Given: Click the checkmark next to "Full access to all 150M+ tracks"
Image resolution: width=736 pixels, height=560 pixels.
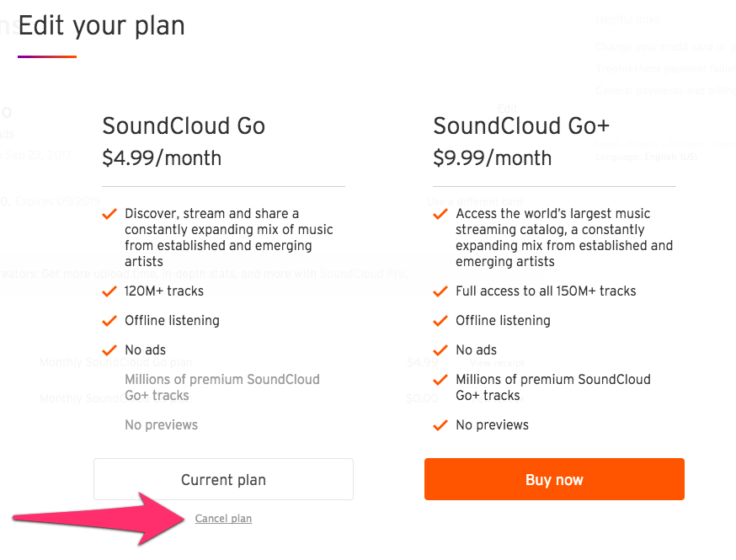Looking at the screenshot, I should tap(440, 291).
